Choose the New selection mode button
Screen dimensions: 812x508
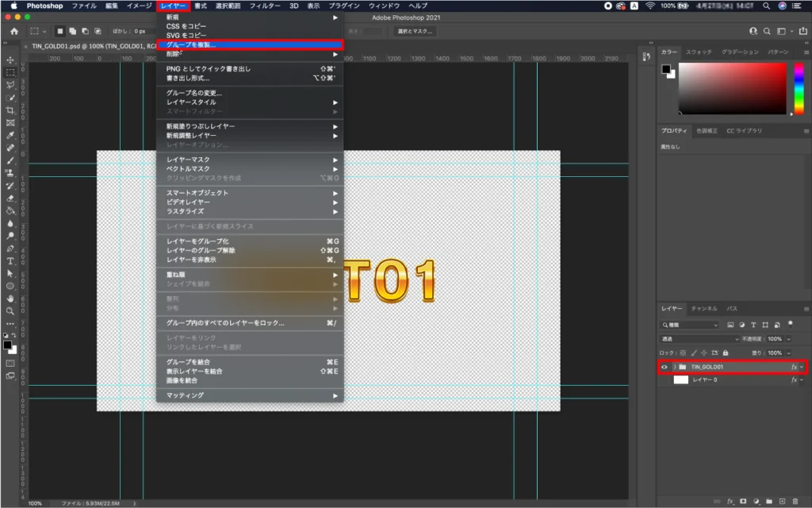60,31
